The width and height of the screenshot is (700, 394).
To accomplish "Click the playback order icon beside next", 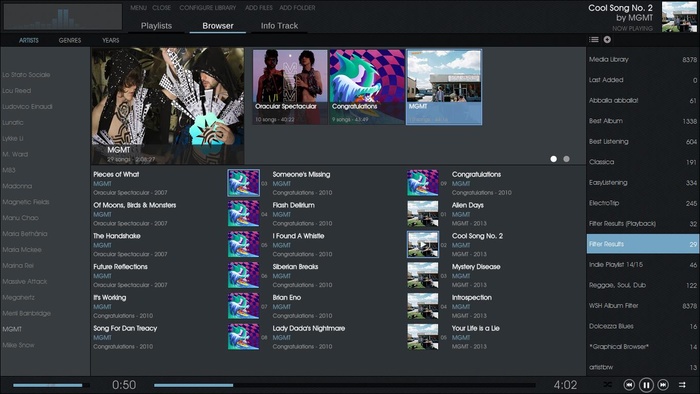I will [682, 384].
